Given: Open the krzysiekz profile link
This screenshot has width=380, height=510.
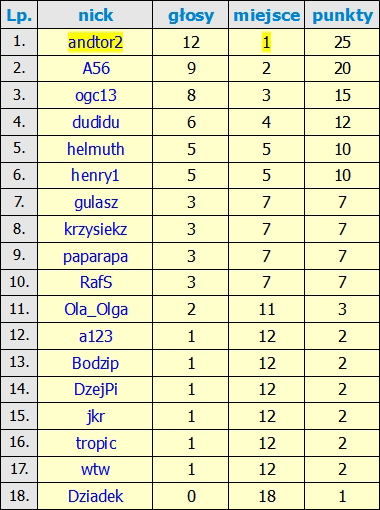Looking at the screenshot, I should coord(96,229).
